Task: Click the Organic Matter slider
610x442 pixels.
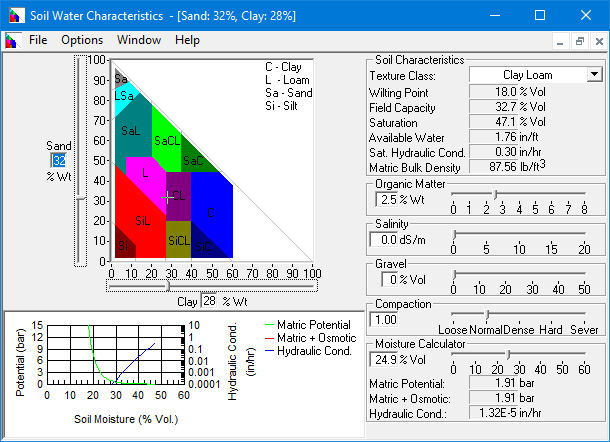Action: (x=495, y=193)
